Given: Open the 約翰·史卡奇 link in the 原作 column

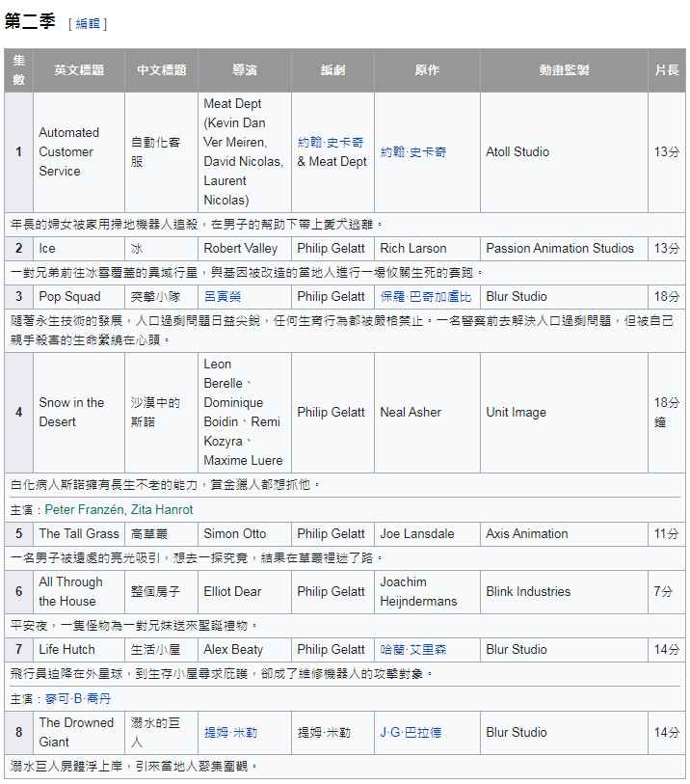Looking at the screenshot, I should coord(413,152).
